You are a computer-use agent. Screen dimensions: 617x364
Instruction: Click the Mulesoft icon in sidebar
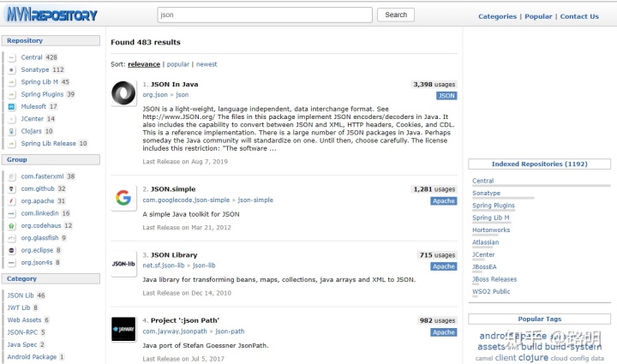pos(12,106)
